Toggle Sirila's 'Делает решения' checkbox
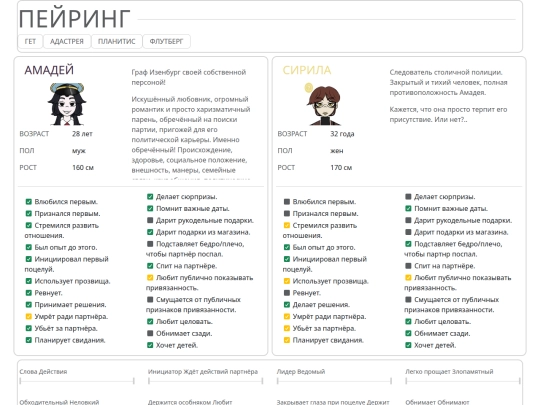540x405 pixels. click(287, 304)
